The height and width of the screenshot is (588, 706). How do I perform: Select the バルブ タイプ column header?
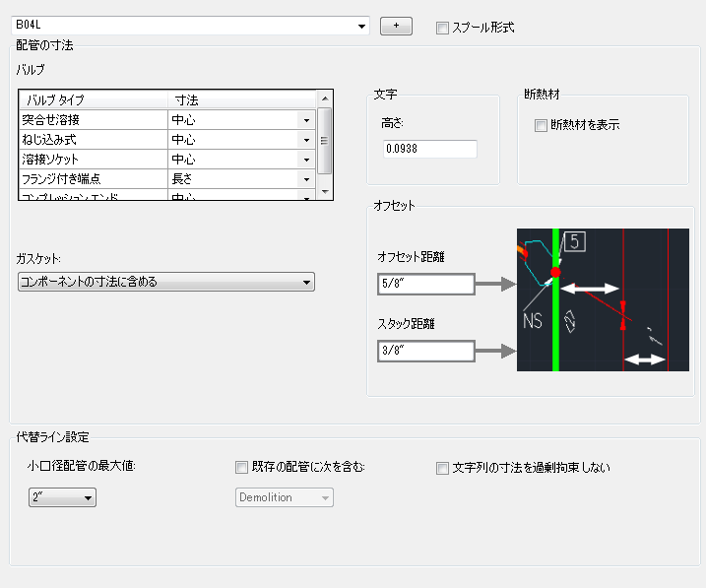coord(94,99)
